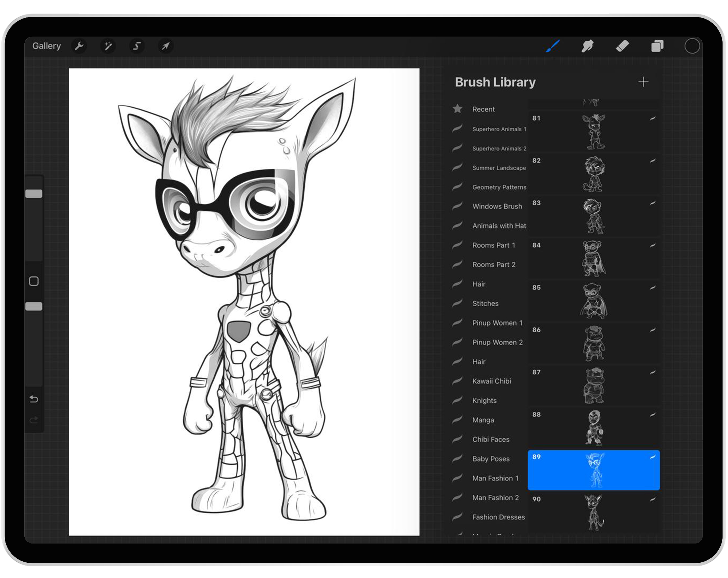
Task: Activate the Transform arrow tool
Action: (166, 46)
